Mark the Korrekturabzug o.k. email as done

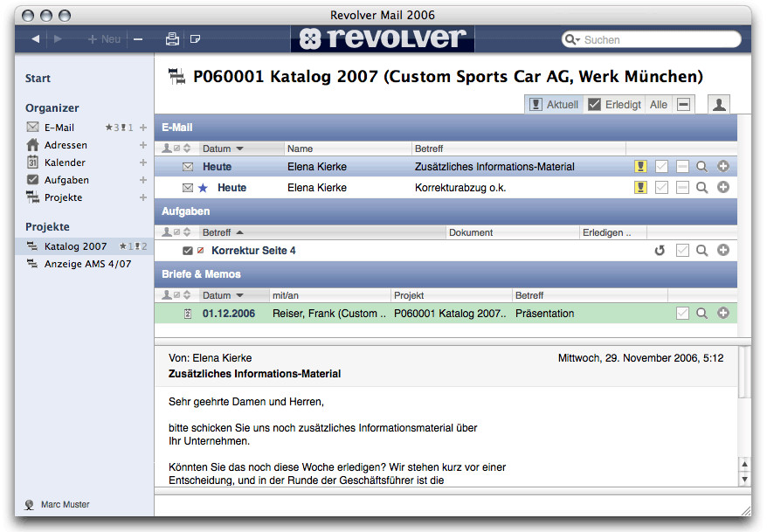[661, 187]
